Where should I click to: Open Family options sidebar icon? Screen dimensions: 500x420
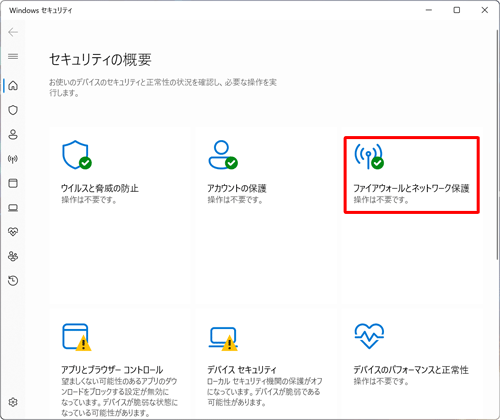(x=13, y=256)
